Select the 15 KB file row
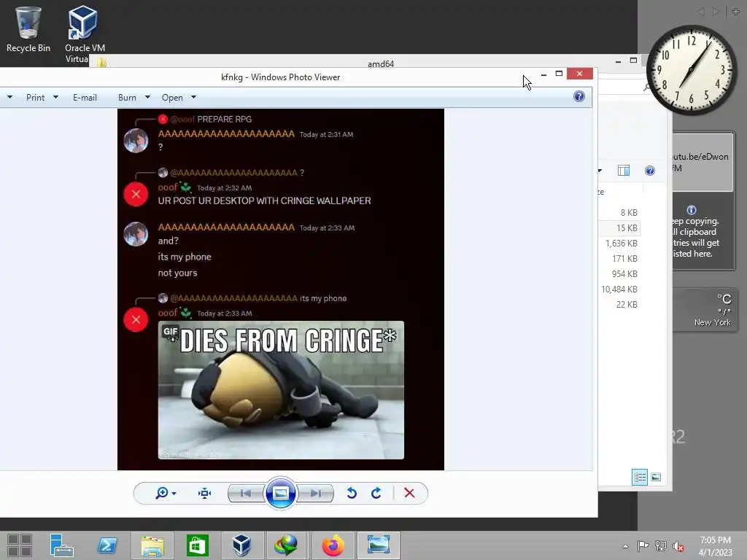Viewport: 747px width, 560px height. click(x=619, y=228)
